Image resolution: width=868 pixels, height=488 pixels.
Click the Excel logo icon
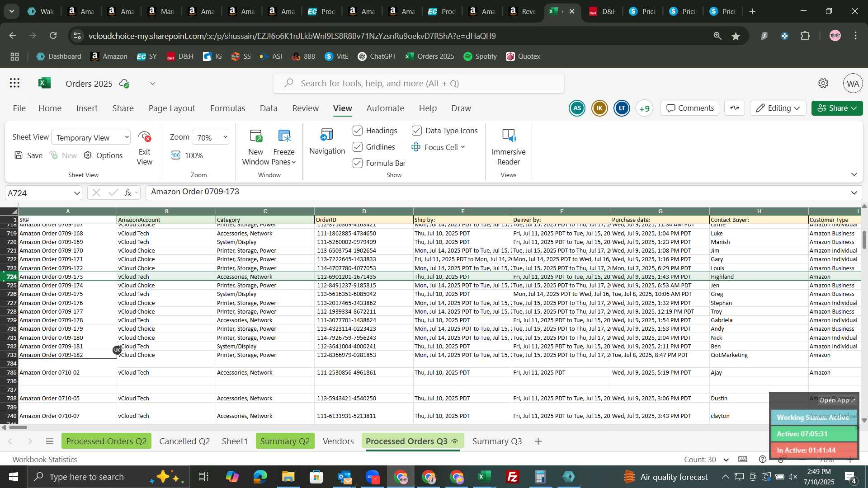(44, 83)
